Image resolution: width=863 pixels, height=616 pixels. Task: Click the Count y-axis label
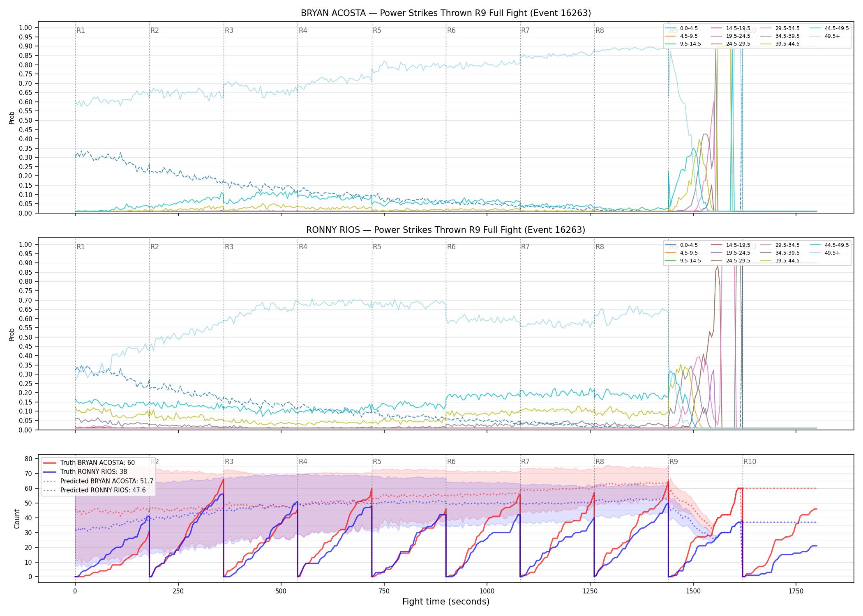17,519
